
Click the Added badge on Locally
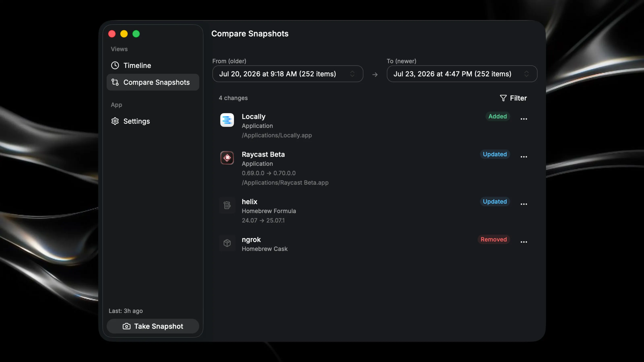(x=497, y=116)
